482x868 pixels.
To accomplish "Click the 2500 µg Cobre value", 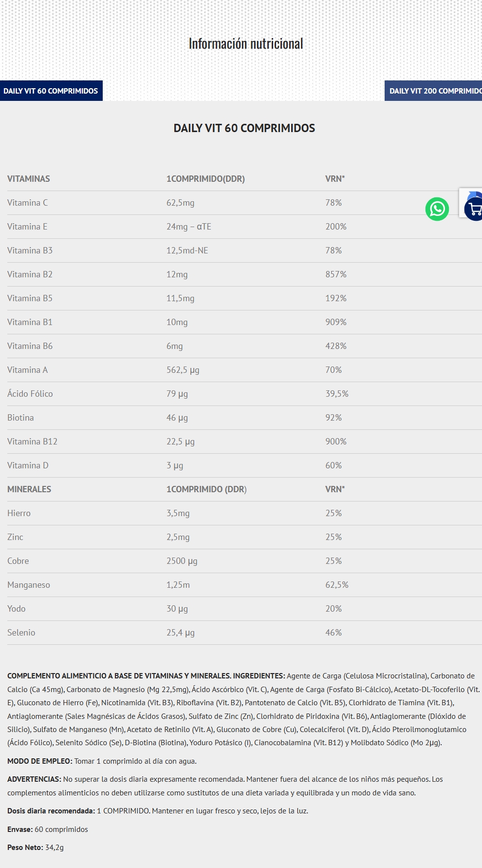I will coord(182,561).
